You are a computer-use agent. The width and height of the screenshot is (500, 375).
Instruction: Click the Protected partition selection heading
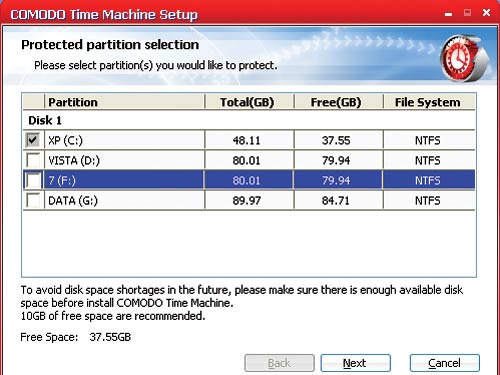click(110, 45)
